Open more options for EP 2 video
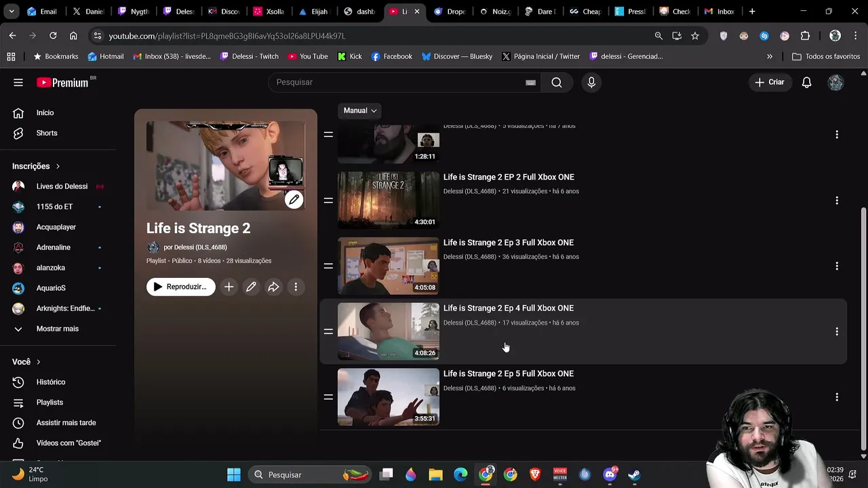Screen dimensions: 868x488 point(837,201)
